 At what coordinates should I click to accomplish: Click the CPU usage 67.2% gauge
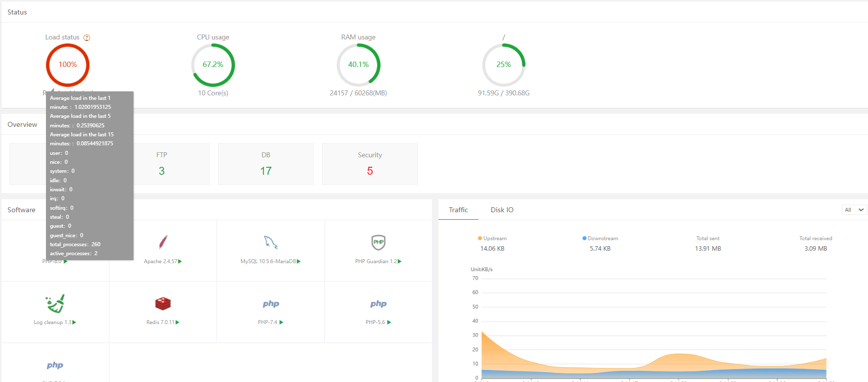213,65
